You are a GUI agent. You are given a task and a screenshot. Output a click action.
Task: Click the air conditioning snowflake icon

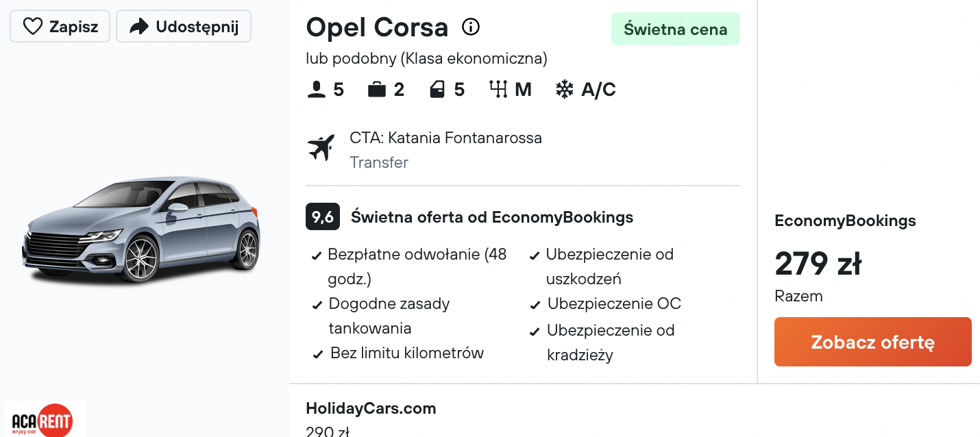click(x=565, y=90)
